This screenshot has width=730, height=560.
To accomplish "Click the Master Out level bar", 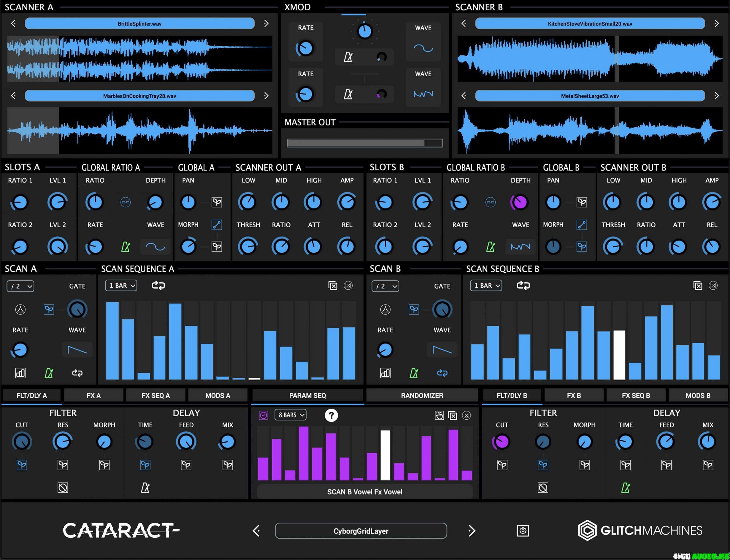I will (x=365, y=143).
